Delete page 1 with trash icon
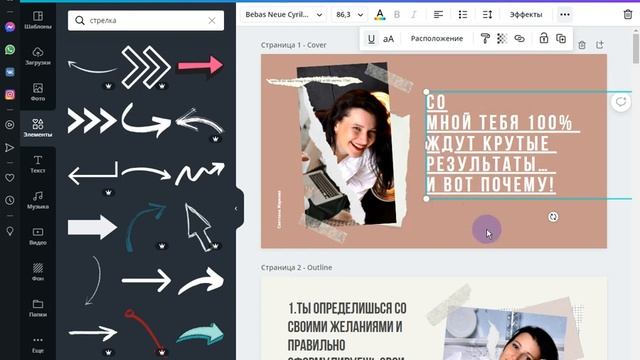Screen dimensions: 640x360 click(x=582, y=45)
